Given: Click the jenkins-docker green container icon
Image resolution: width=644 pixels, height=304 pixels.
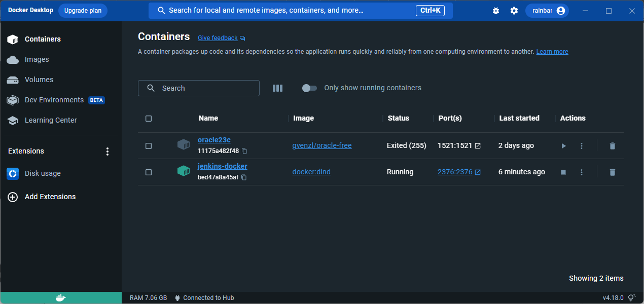Looking at the screenshot, I should tap(184, 171).
